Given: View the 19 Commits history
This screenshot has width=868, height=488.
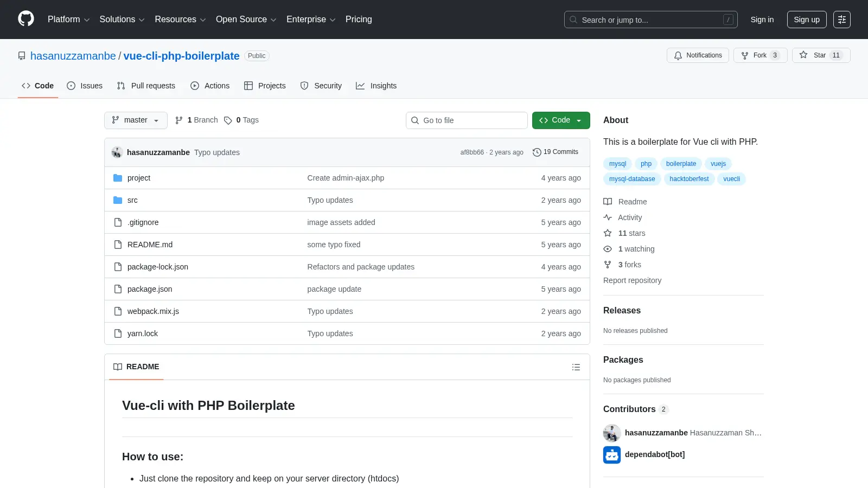Looking at the screenshot, I should click(x=556, y=152).
